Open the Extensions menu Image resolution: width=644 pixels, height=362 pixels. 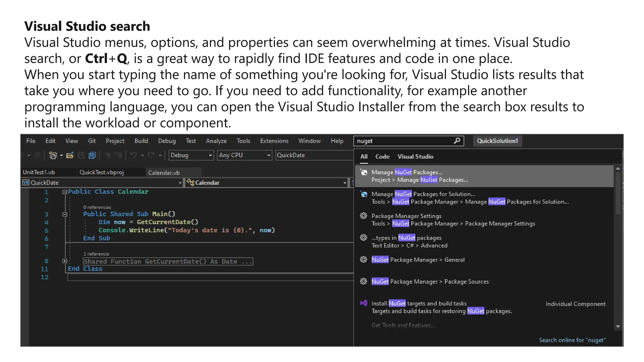point(274,141)
